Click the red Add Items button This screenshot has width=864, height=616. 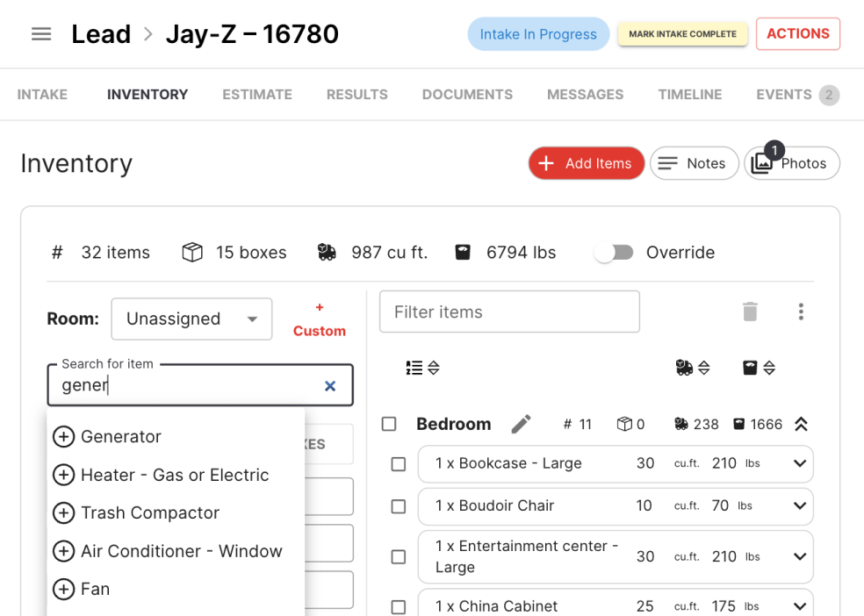[x=587, y=163]
